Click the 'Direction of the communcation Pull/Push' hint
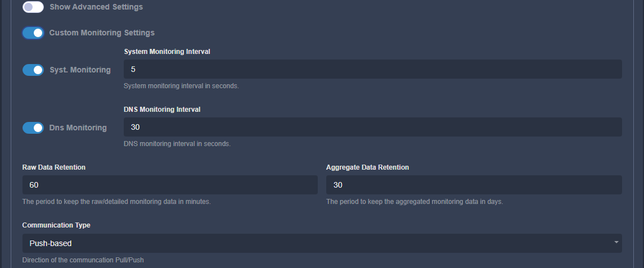 (x=79, y=260)
